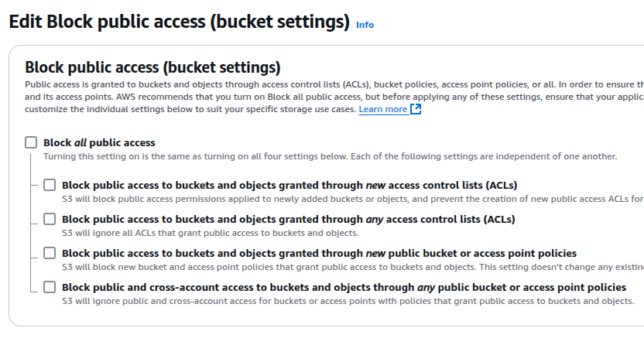Toggle checkbox for blocking any ACLs access
Viewport: 644px width, 345px height.
click(50, 219)
